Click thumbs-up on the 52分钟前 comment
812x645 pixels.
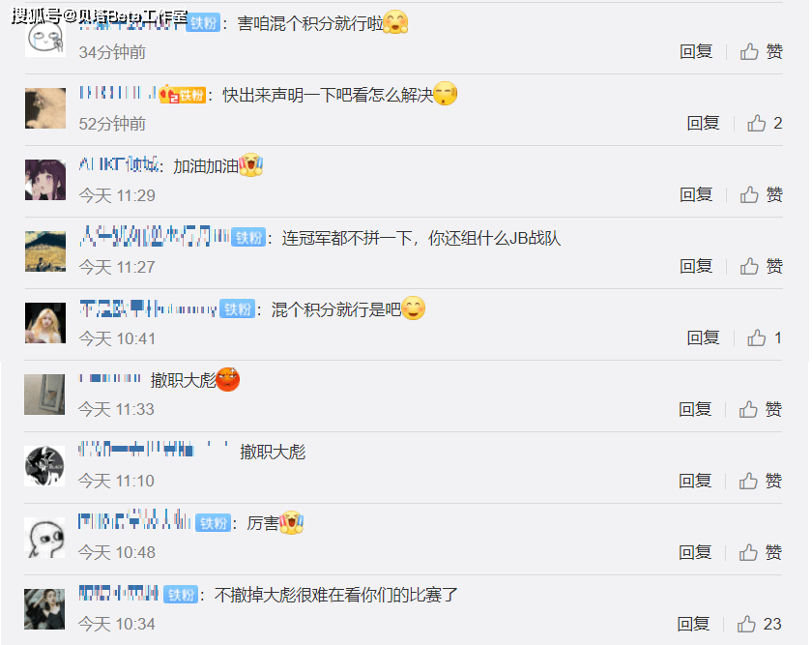765,123
